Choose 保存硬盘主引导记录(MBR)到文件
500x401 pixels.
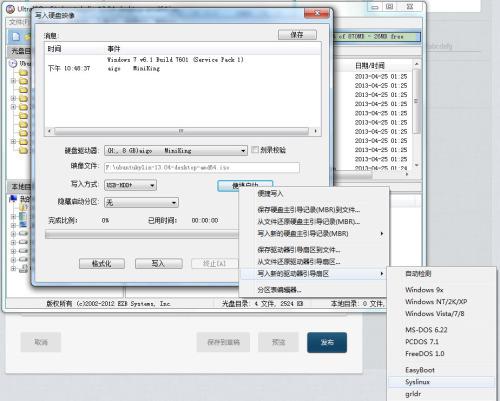[x=308, y=210]
